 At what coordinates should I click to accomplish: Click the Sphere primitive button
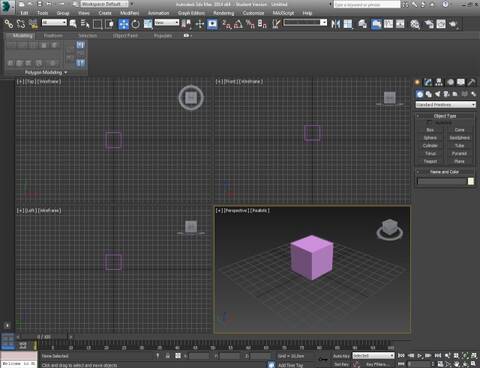tap(430, 138)
